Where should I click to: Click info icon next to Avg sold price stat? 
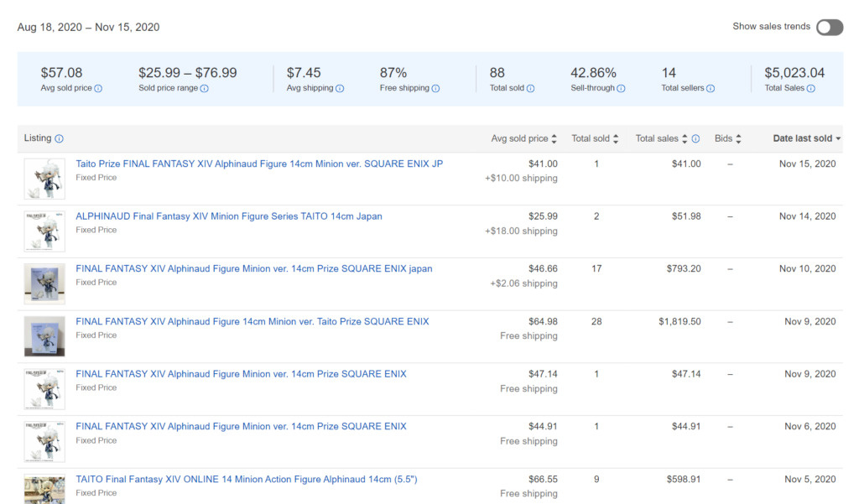pyautogui.click(x=98, y=89)
